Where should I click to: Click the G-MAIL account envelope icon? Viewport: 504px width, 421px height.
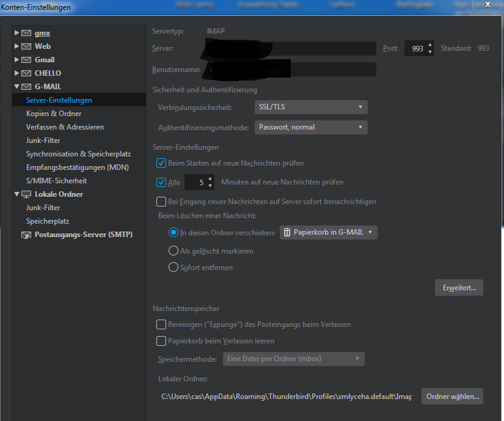pos(26,87)
